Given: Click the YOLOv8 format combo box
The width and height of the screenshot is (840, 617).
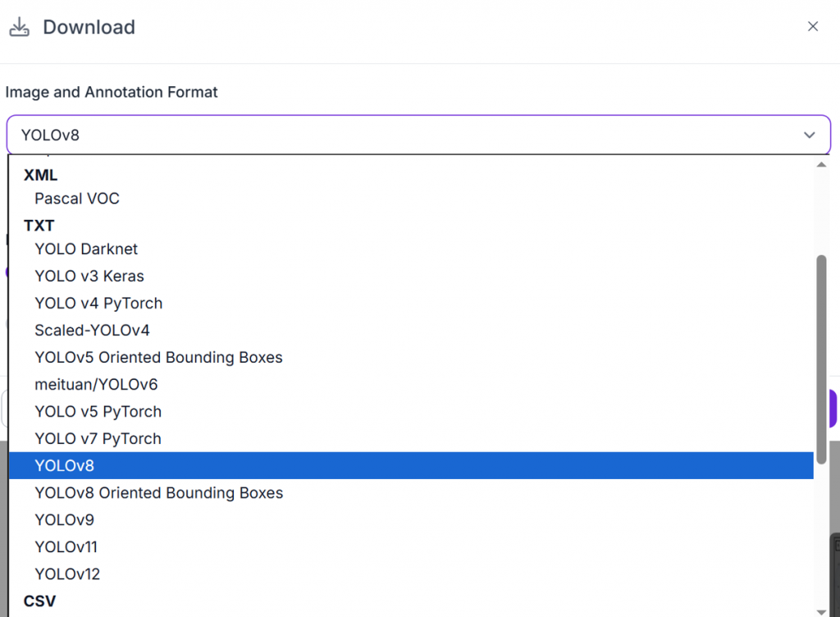Looking at the screenshot, I should click(410, 135).
